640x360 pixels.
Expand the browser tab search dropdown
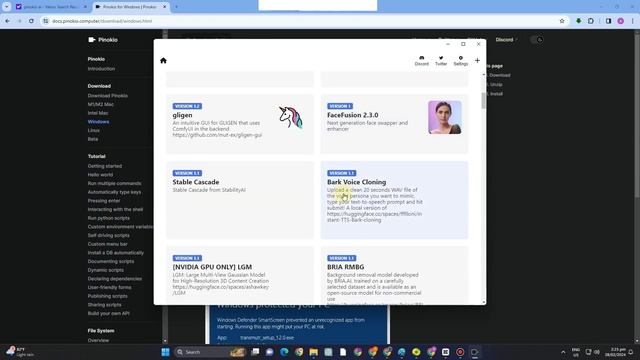7,7
